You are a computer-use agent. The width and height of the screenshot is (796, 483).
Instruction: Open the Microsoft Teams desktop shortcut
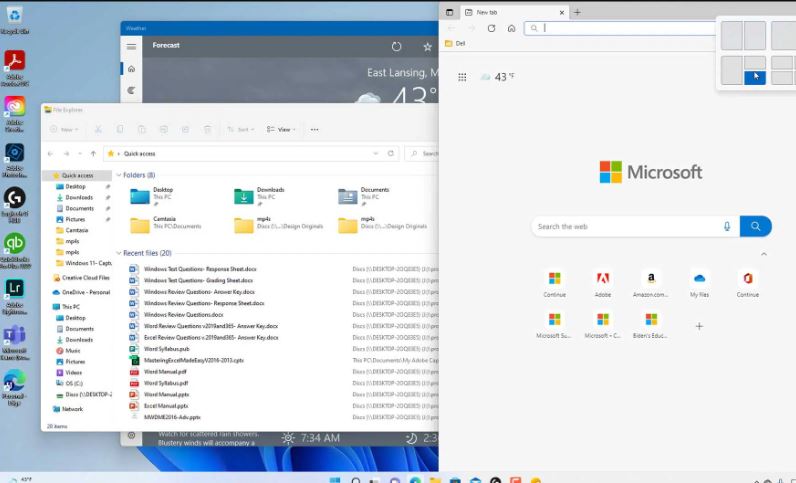point(15,342)
